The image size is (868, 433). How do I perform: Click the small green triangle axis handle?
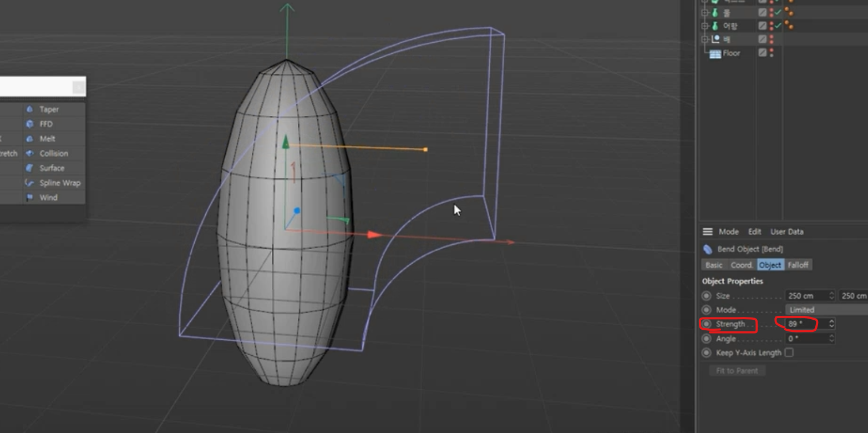point(286,143)
